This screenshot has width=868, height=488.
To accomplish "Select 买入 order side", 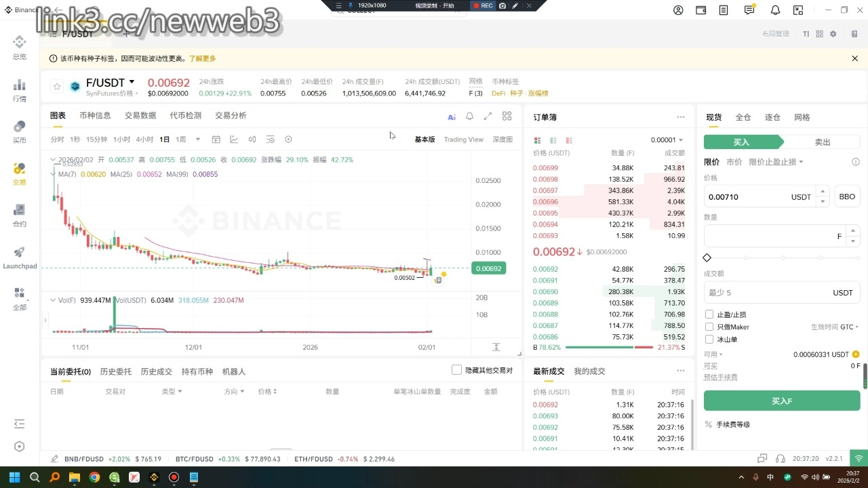I will [x=742, y=142].
